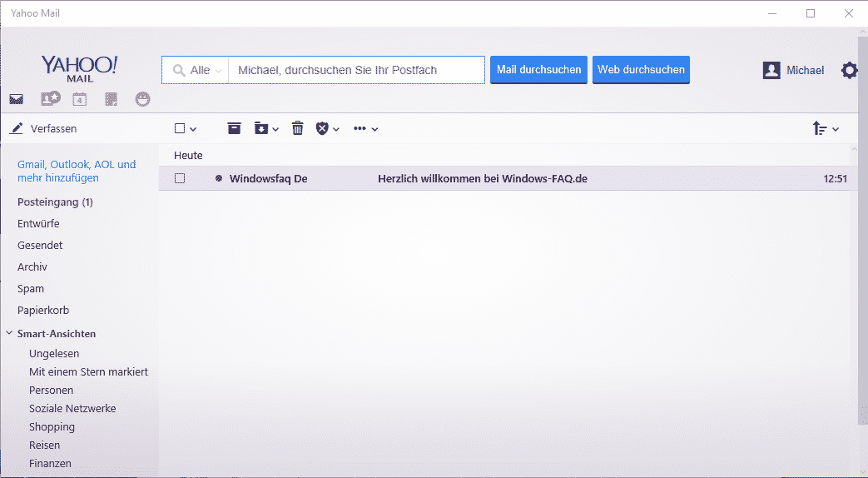Click Verfassen to compose a mail
868x478 pixels.
(54, 128)
